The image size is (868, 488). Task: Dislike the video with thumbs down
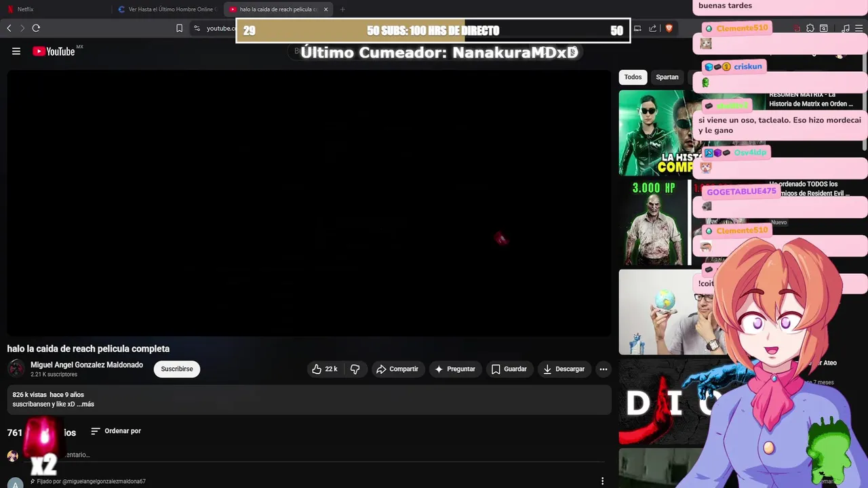[x=355, y=369]
